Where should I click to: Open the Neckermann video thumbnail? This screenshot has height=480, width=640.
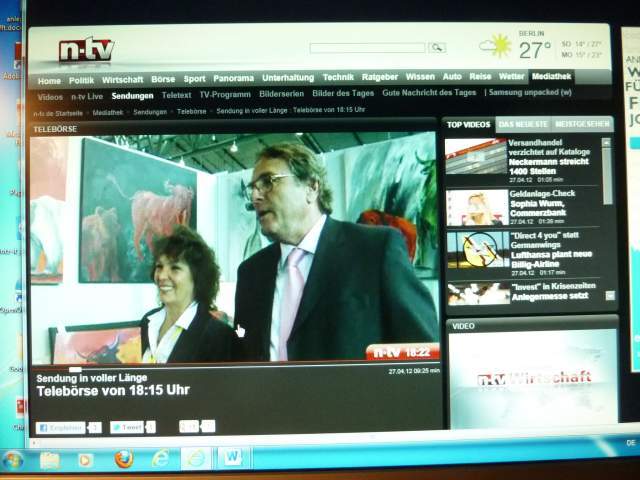475,157
